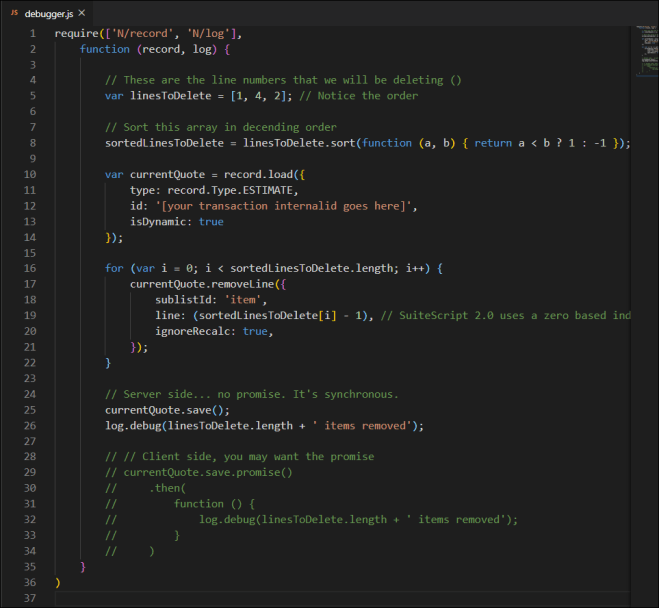Click the code minimap preview
The width and height of the screenshot is (659, 608).
pos(646,51)
